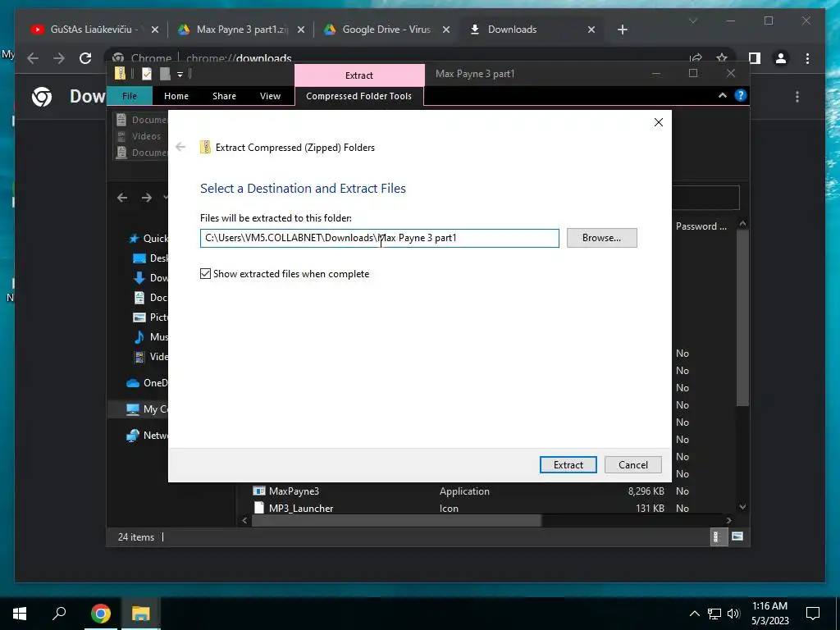Click the Browse... button
The width and height of the screenshot is (840, 630).
[601, 238]
